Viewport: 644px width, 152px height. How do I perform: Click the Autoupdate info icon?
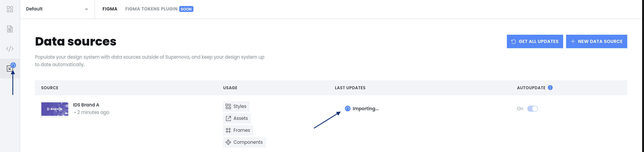point(550,88)
